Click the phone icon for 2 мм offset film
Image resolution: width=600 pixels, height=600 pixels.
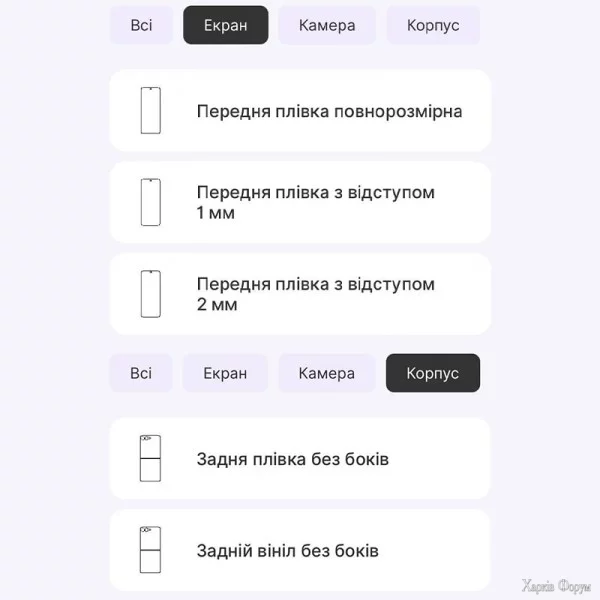point(150,294)
